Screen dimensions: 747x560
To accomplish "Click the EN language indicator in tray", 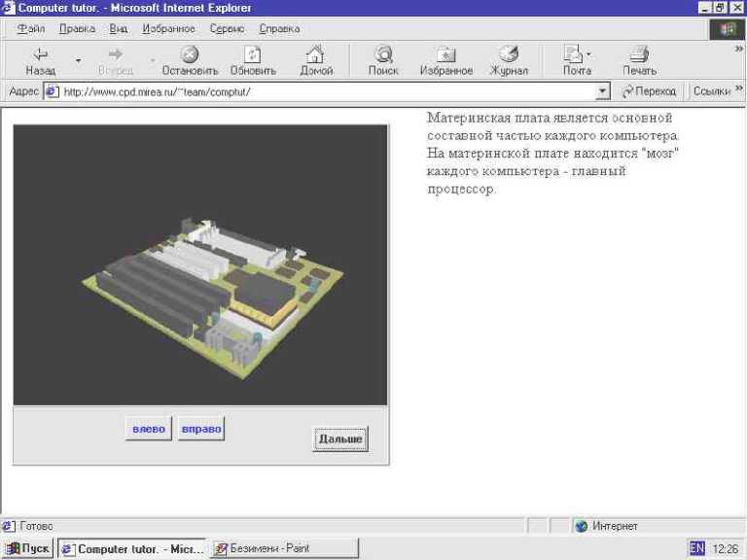I will click(x=697, y=548).
